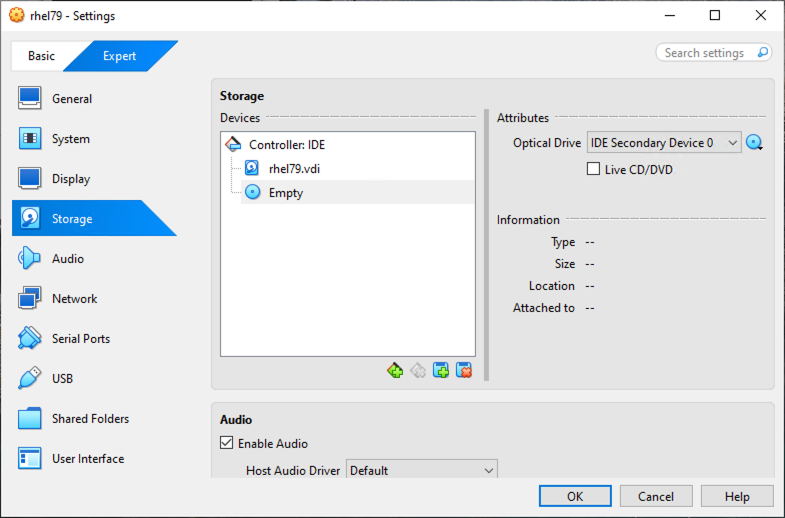Image resolution: width=785 pixels, height=518 pixels.
Task: Click the add controller icon
Action: (x=395, y=370)
